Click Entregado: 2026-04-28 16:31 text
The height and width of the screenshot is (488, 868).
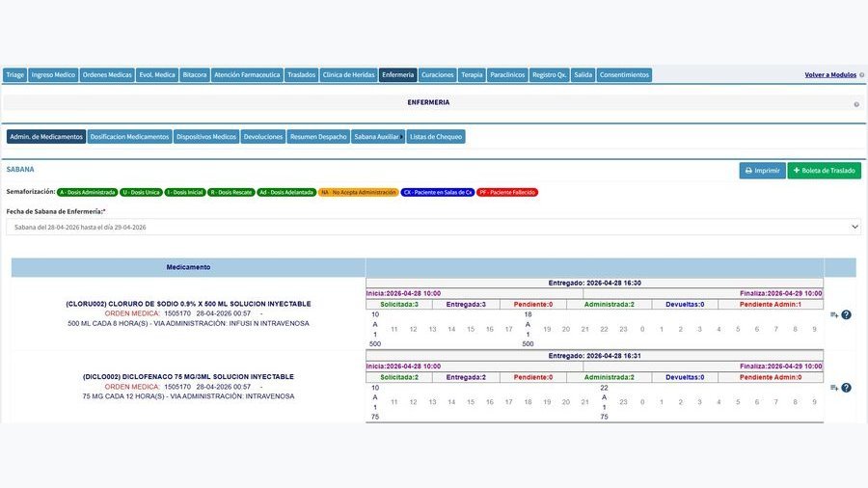594,356
